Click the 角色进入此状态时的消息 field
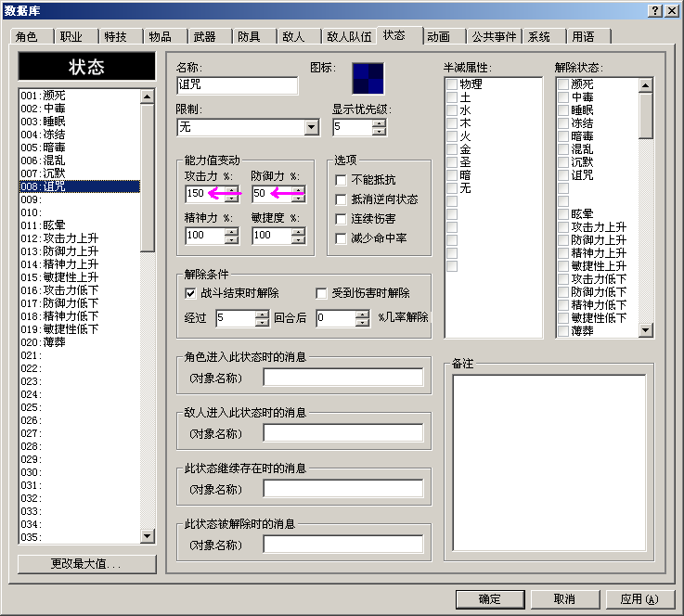This screenshot has height=616, width=684. 343,378
